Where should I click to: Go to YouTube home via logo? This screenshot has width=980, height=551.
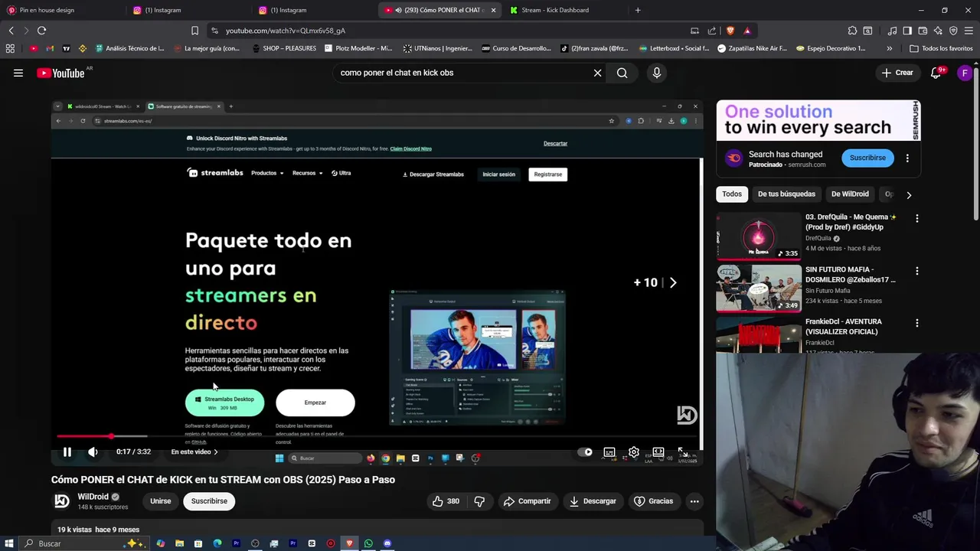point(60,73)
